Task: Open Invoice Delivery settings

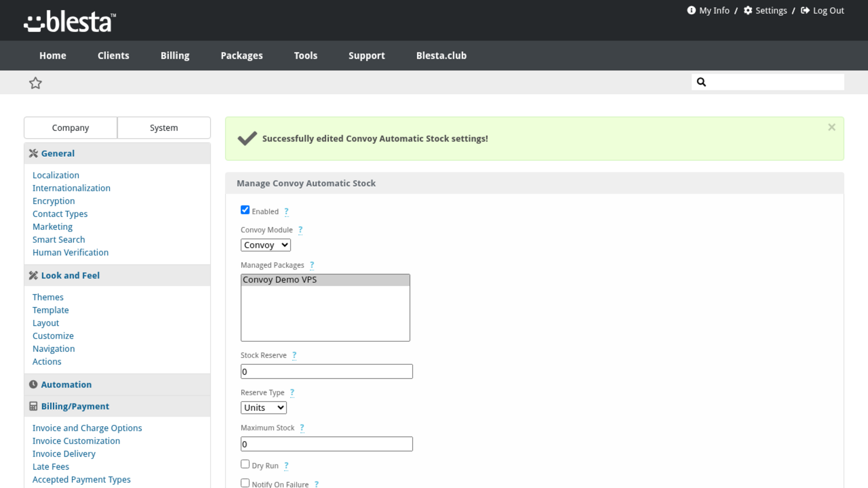Action: [64, 454]
